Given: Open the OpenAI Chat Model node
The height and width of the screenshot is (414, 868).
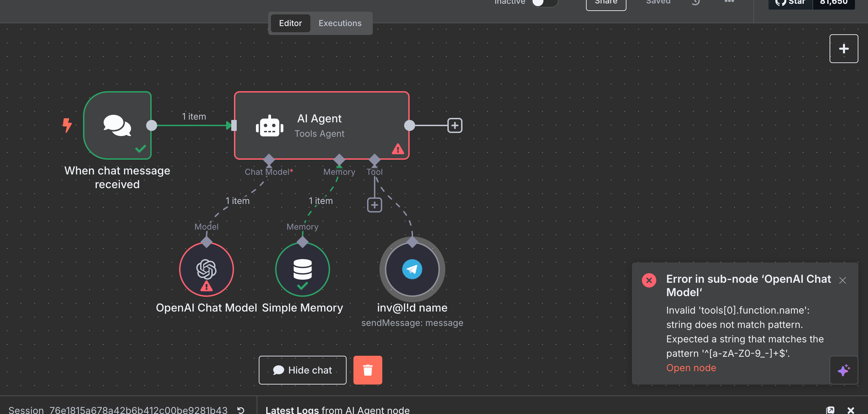Looking at the screenshot, I should (x=206, y=269).
